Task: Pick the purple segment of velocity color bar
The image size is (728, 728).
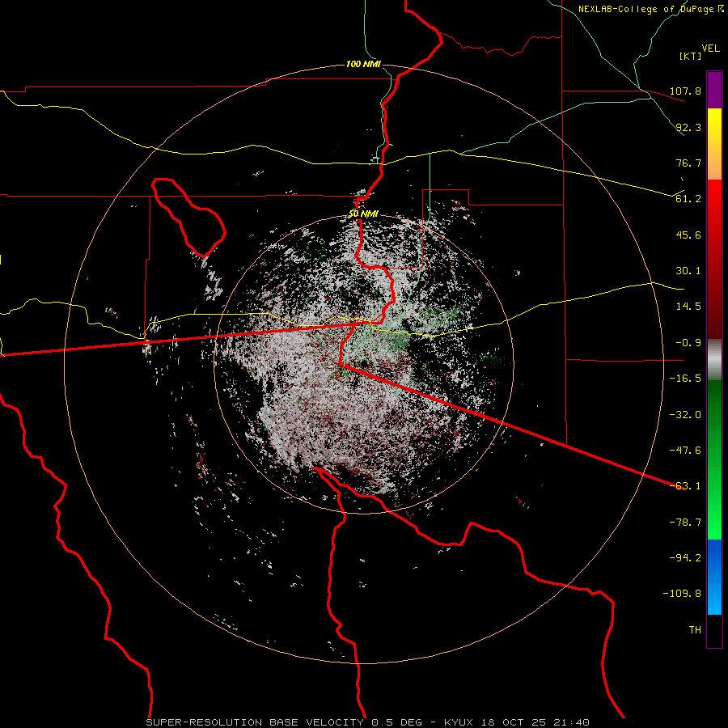Action: 714,90
